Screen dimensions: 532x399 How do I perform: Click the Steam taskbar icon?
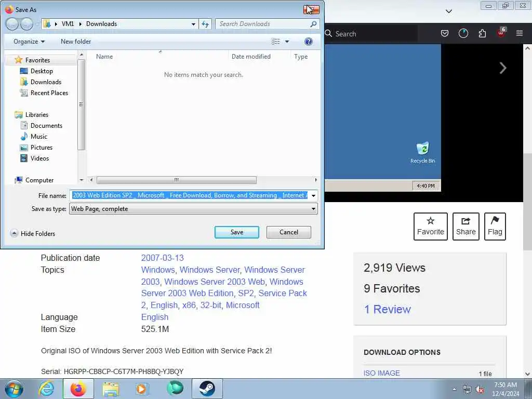click(207, 389)
